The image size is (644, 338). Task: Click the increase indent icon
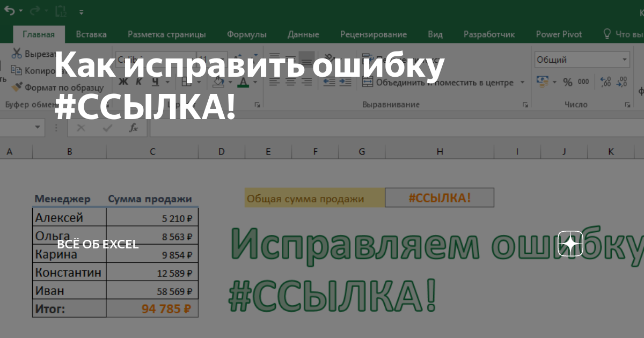(x=345, y=82)
